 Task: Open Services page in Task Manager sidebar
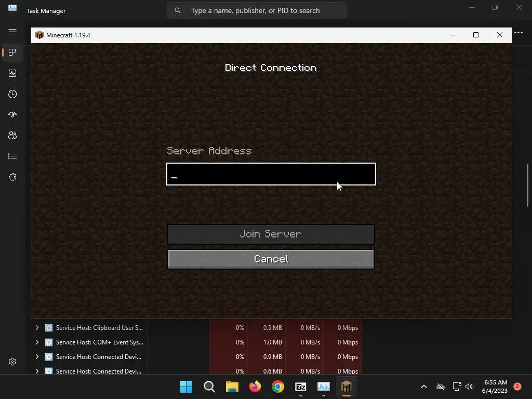(x=12, y=177)
